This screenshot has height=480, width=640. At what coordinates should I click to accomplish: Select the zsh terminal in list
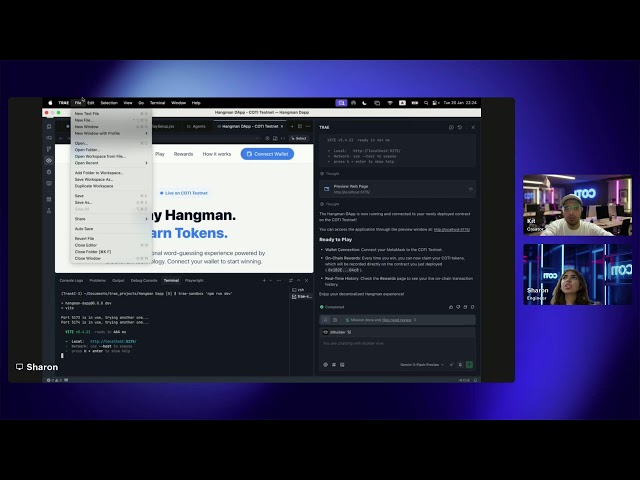click(301, 290)
